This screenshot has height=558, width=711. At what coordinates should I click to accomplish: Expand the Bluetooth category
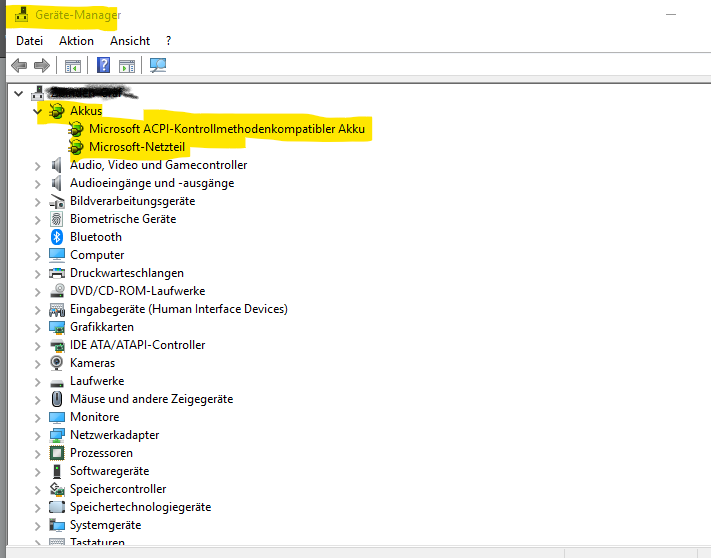tap(38, 238)
